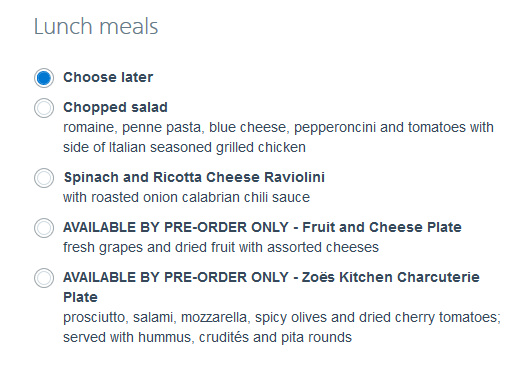Viewport: 505px width, 370px height.
Task: Click the Choose later label text
Action: point(108,77)
